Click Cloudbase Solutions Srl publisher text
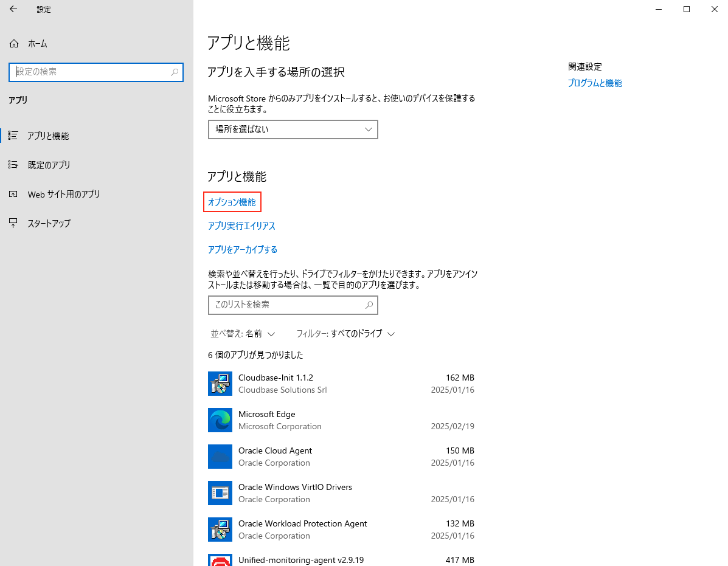728x566 pixels. (x=283, y=390)
